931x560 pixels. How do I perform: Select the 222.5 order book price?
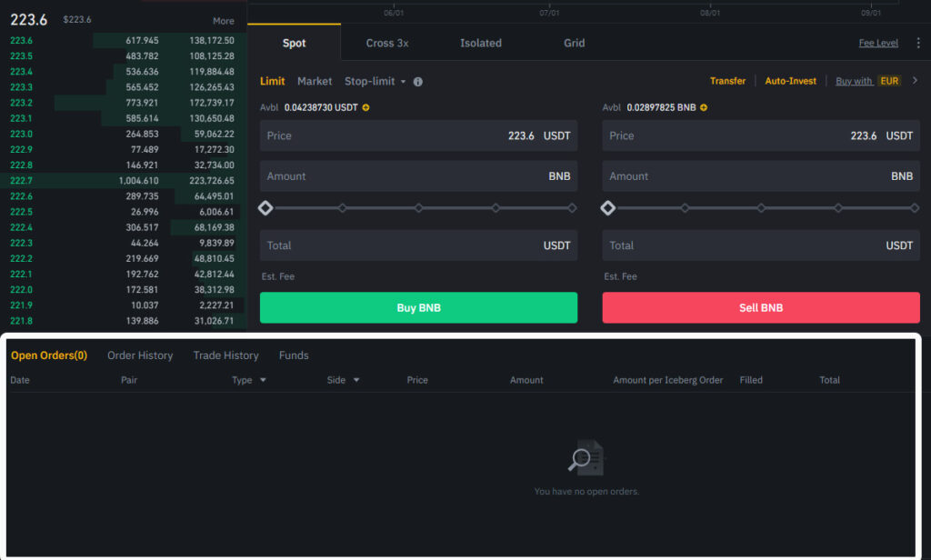pos(22,212)
